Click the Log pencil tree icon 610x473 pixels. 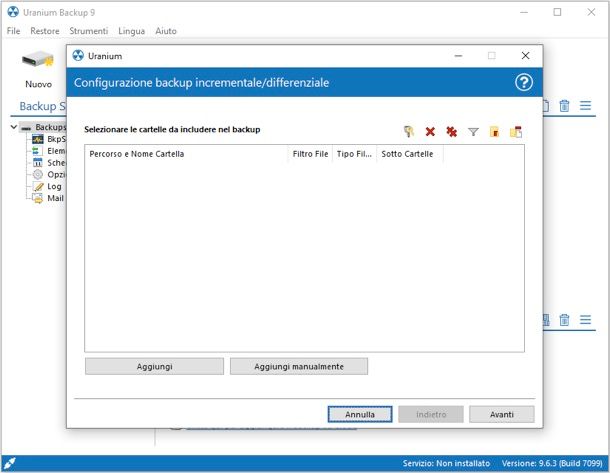click(38, 186)
